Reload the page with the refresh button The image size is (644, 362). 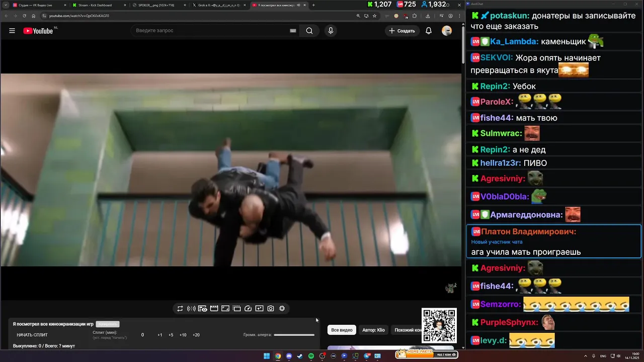(24, 16)
